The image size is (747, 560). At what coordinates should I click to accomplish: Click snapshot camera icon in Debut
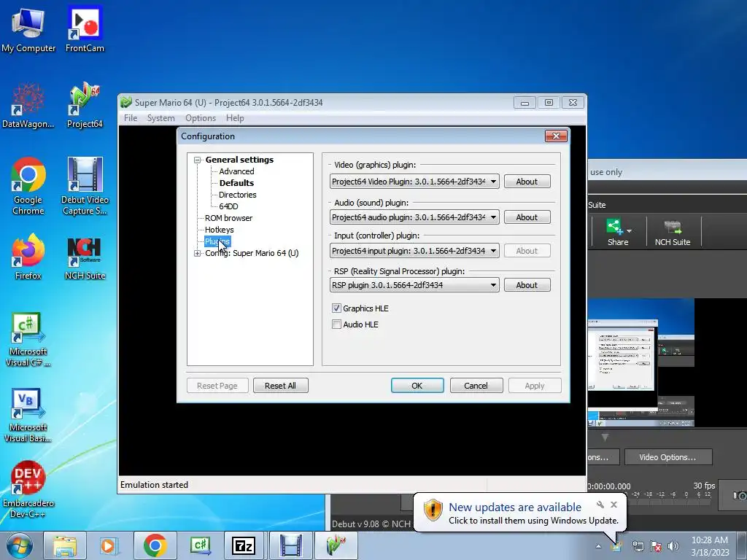point(740,495)
